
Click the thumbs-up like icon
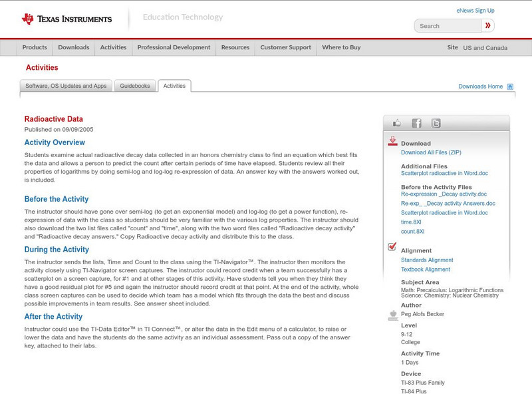tap(396, 123)
